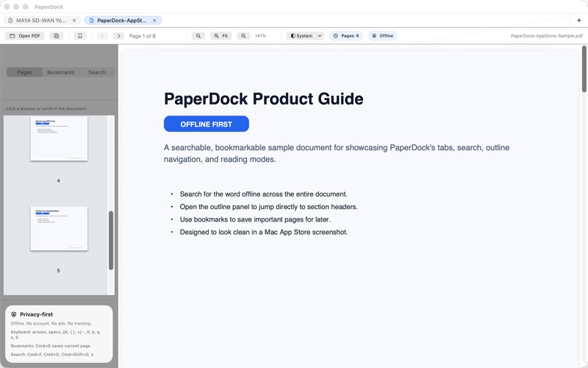Click the 'Offline. No account. No ads' line

51,323
